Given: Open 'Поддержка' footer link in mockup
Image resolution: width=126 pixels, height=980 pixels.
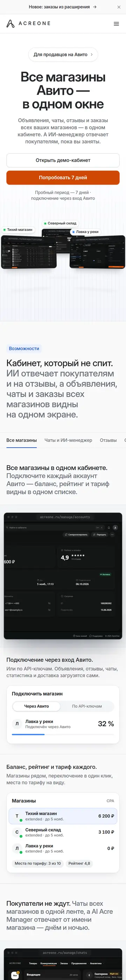Looking at the screenshot, I should click(x=96, y=636).
